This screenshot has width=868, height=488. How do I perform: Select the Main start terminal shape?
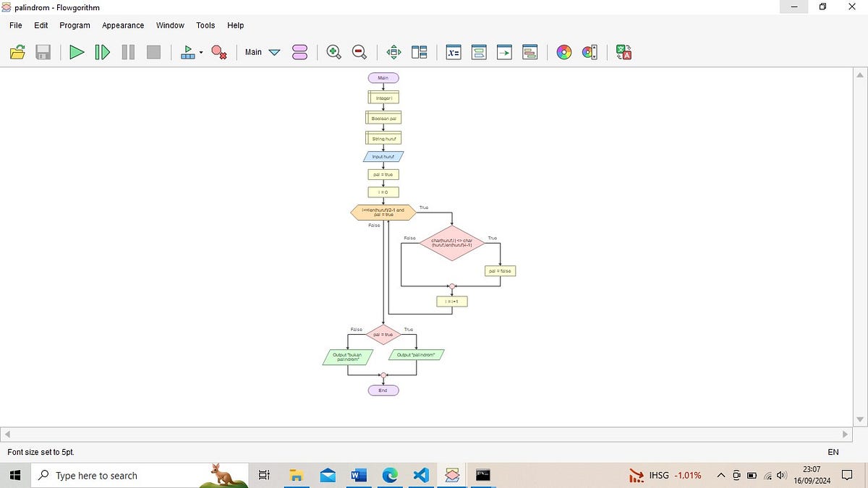[383, 78]
